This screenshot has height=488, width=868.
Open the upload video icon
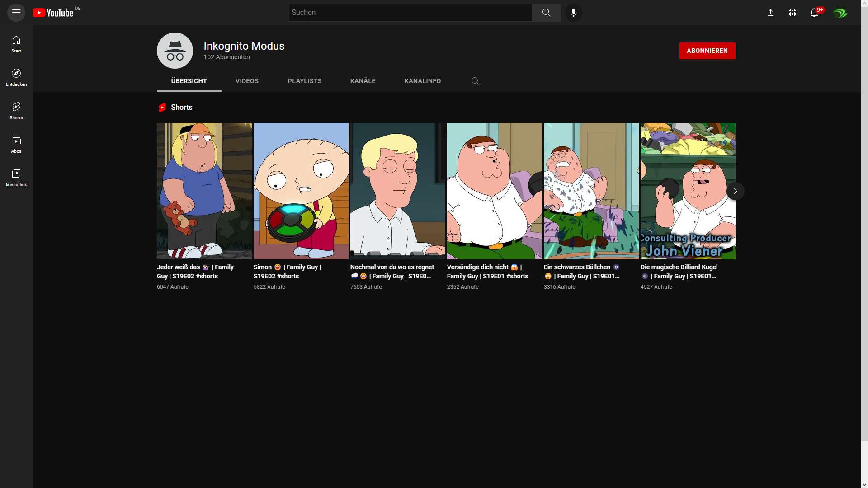point(770,13)
